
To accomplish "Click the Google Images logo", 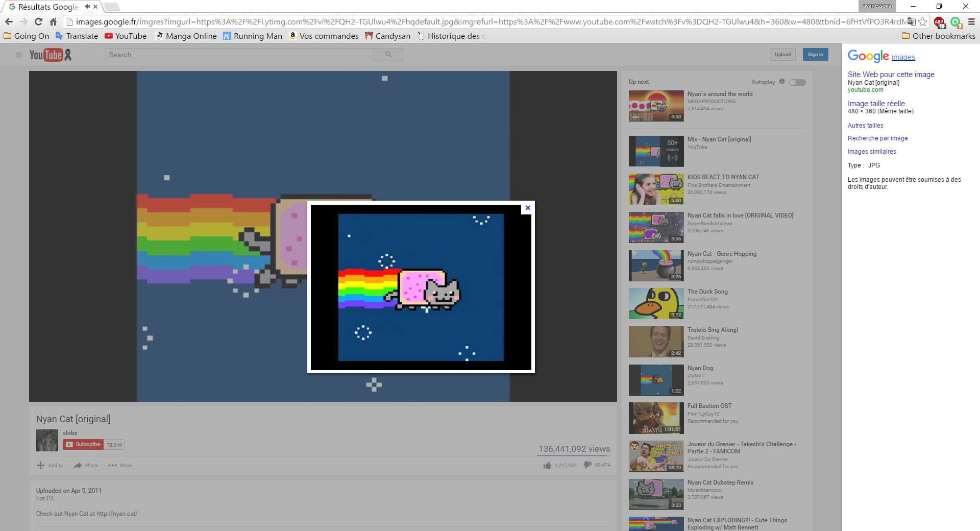I will [881, 56].
